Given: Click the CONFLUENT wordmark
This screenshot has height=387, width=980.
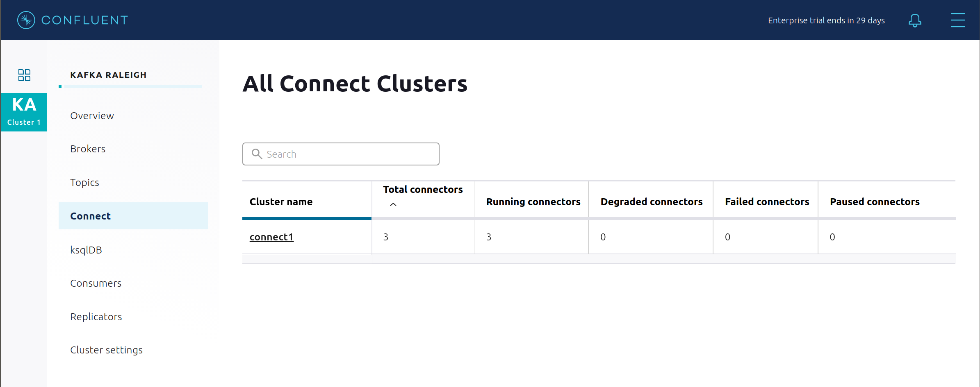Looking at the screenshot, I should [84, 20].
